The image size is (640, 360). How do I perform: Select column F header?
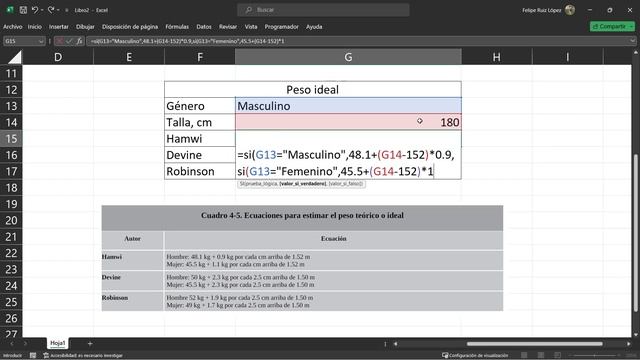click(200, 57)
